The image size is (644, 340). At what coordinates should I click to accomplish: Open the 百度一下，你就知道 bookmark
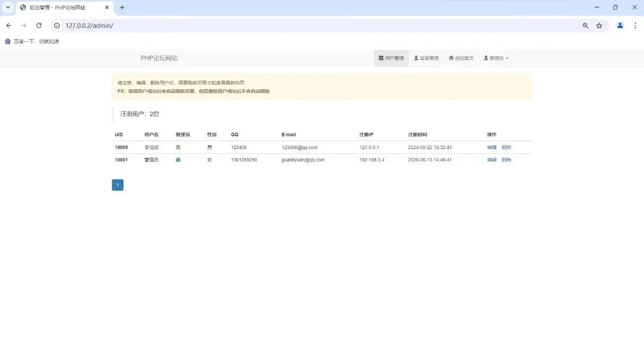coord(36,41)
